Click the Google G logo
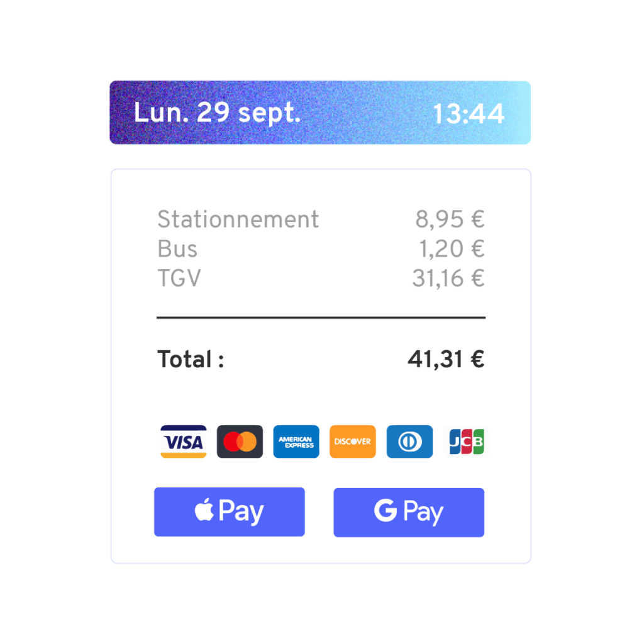This screenshot has height=644, width=644. [386, 511]
